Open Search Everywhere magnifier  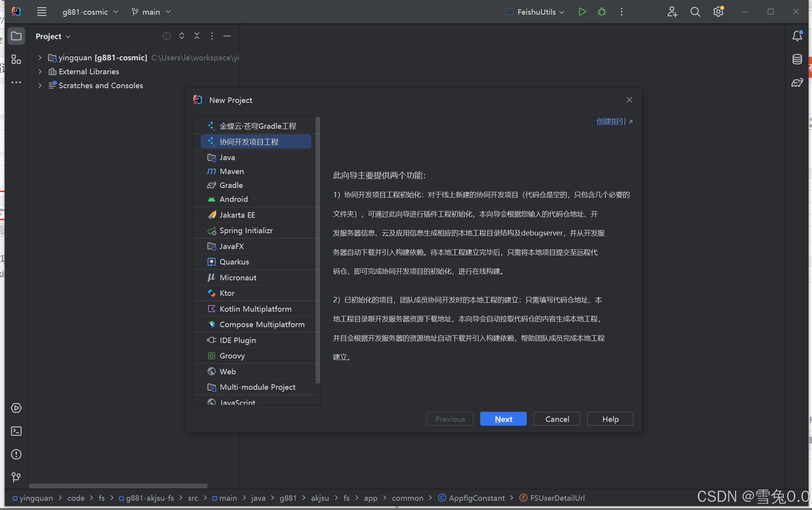coord(695,12)
